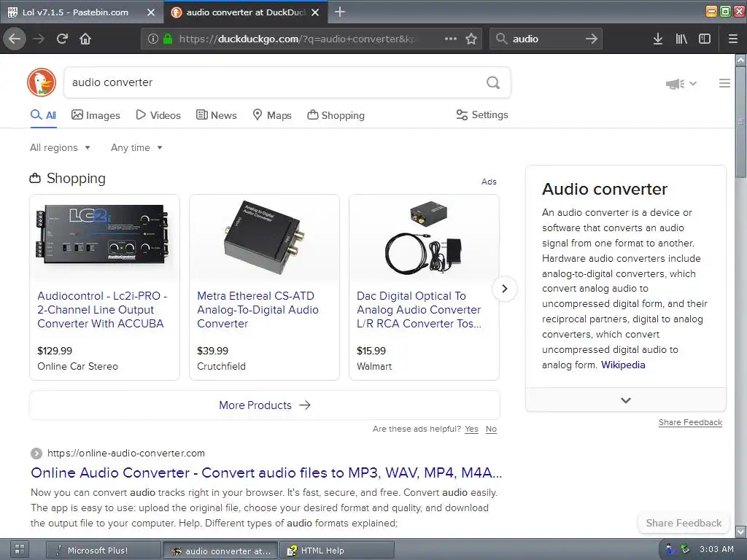Toggle the sidebar view icon
This screenshot has width=747, height=560.
click(x=705, y=39)
